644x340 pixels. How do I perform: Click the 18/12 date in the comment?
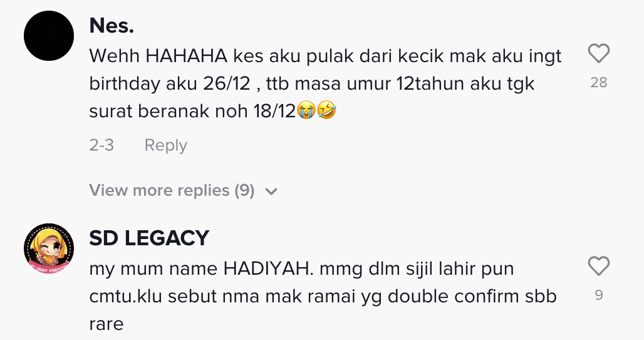point(274,111)
